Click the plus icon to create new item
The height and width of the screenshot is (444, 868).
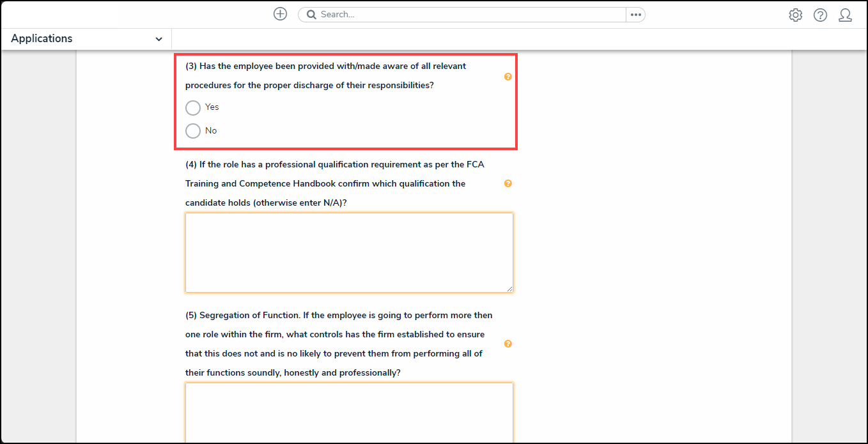tap(280, 14)
